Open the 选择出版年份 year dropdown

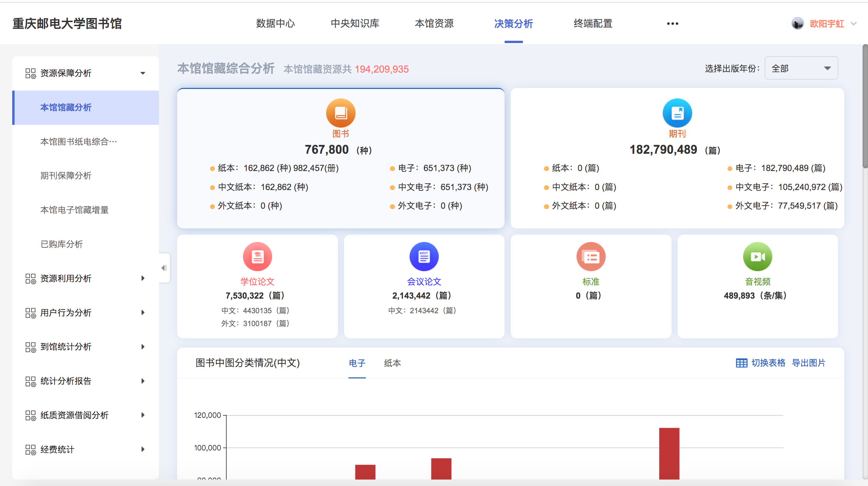[801, 68]
